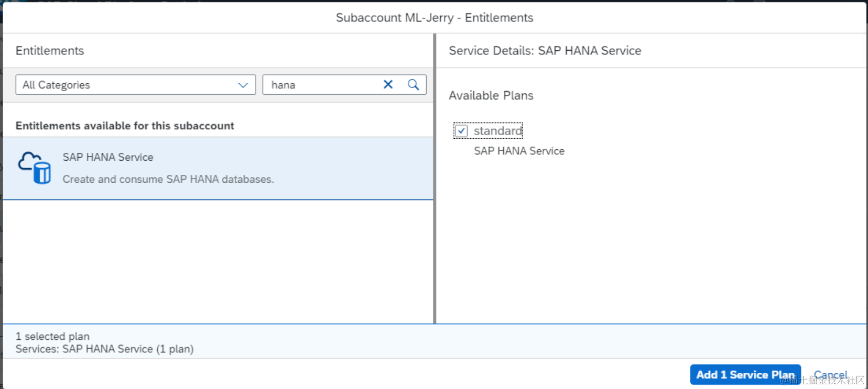Clear the hana search text
This screenshot has height=389, width=868.
pyautogui.click(x=388, y=84)
